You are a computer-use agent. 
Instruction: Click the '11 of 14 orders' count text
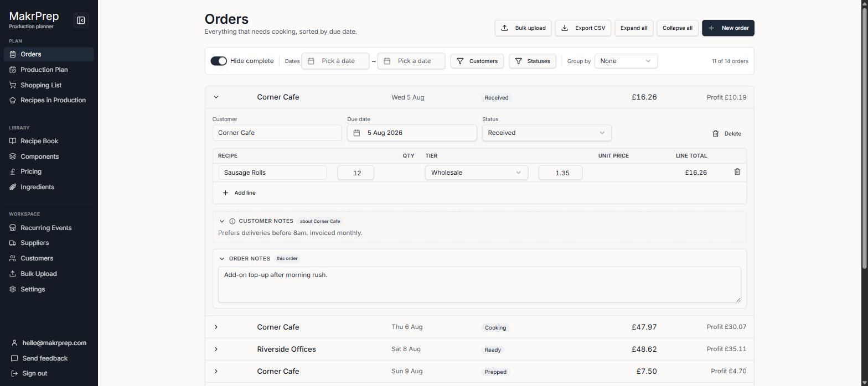click(730, 61)
